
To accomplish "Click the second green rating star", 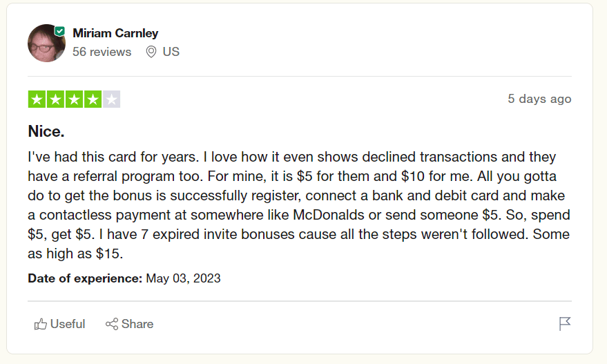I will coord(55,99).
